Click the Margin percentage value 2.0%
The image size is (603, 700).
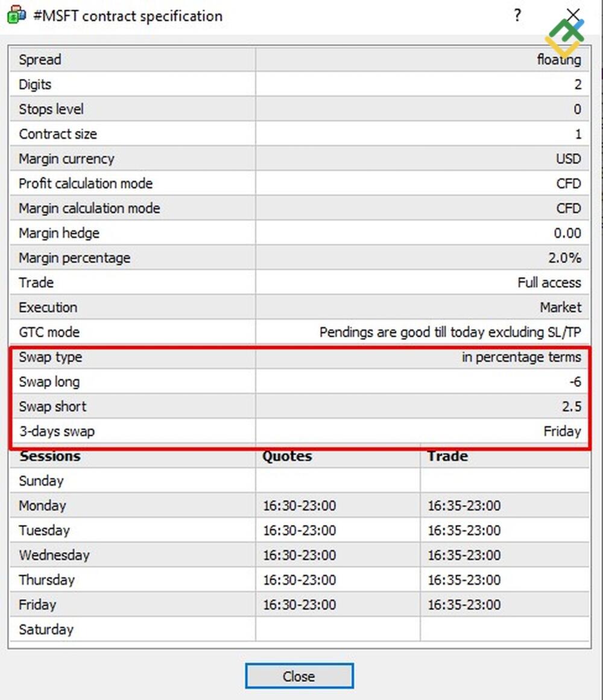click(x=564, y=258)
